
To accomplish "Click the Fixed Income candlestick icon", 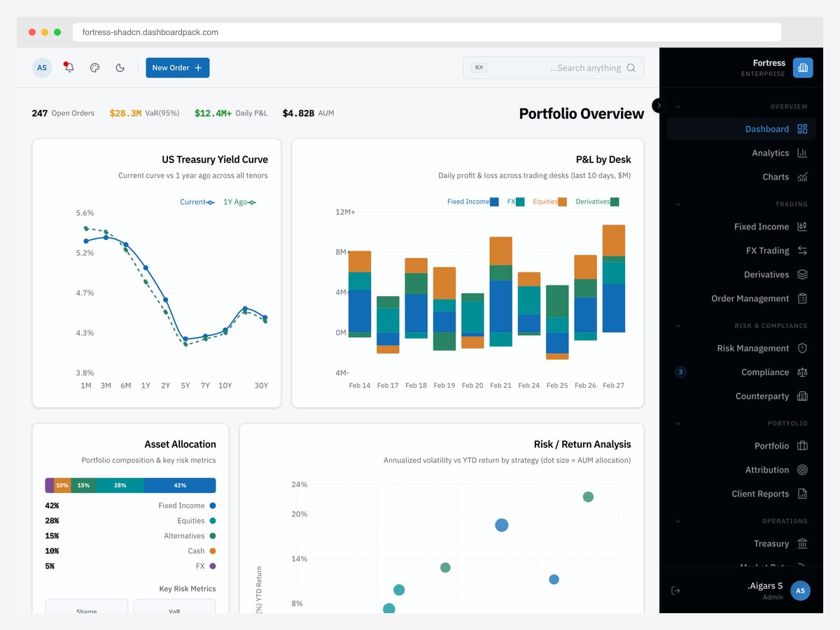I will (x=802, y=227).
